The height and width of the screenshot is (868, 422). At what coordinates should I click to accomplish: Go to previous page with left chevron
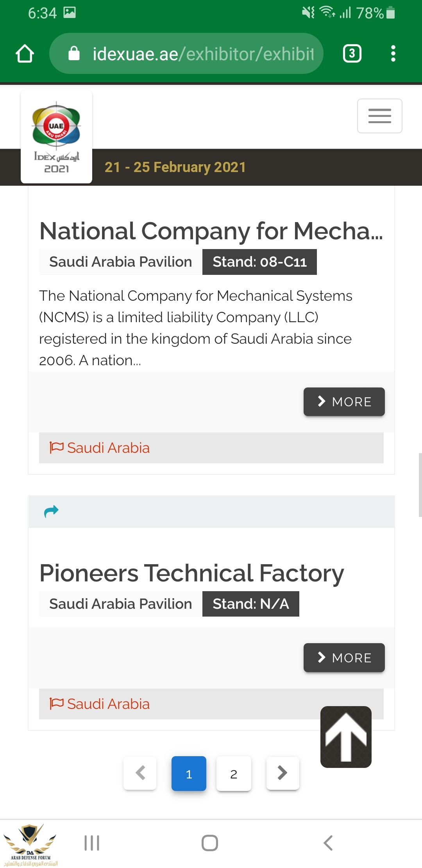pyautogui.click(x=140, y=773)
